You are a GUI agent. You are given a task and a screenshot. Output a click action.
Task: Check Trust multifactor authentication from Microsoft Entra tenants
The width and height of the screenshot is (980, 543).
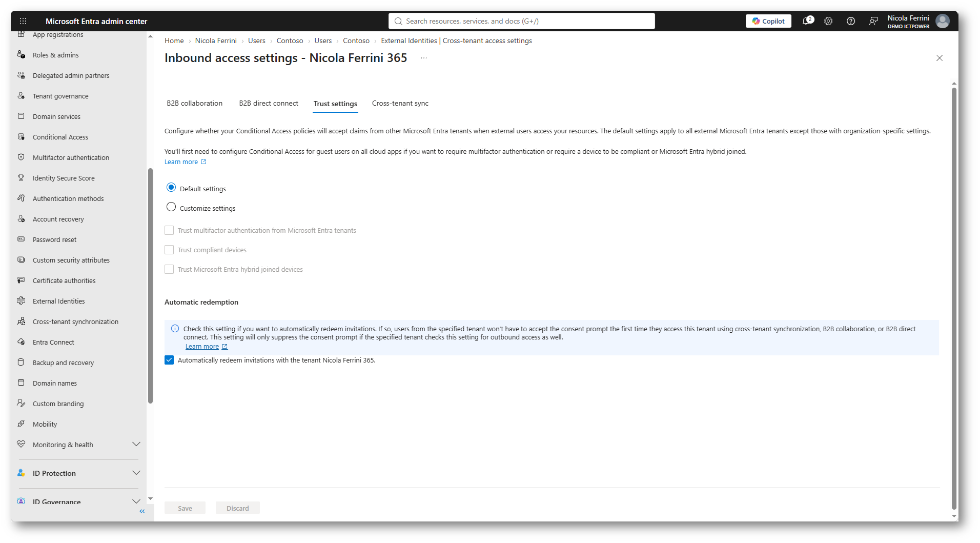169,230
